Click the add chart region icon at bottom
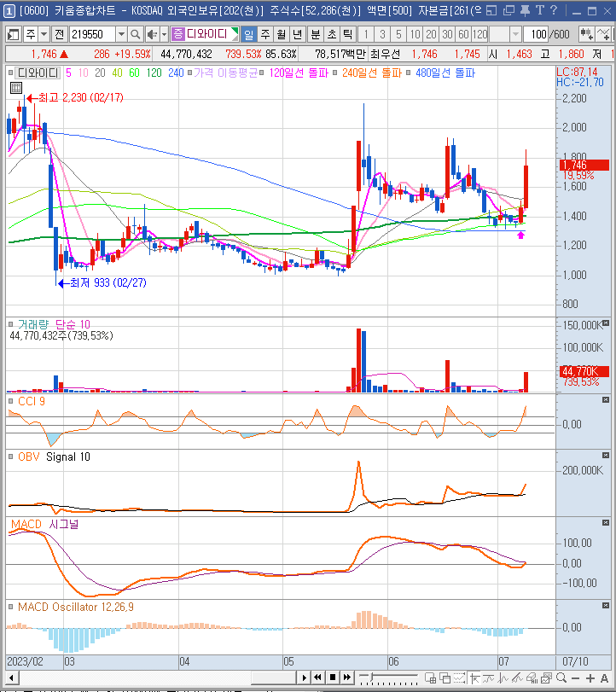616x692 pixels. [430, 677]
